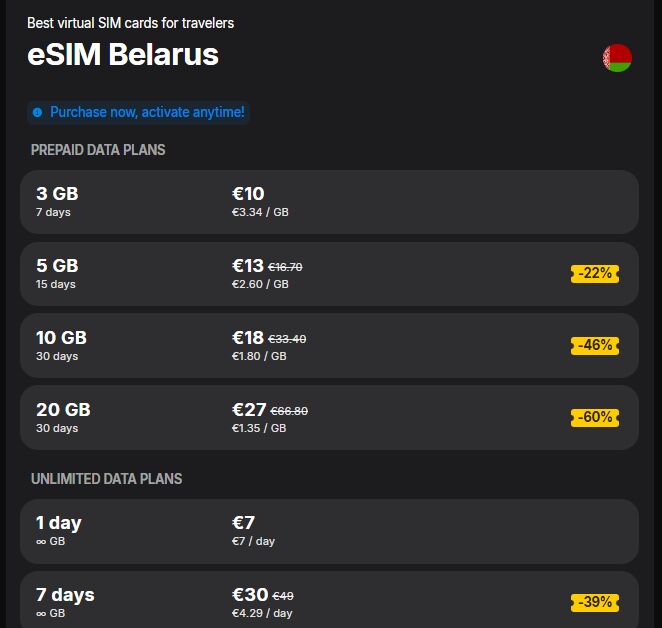This screenshot has height=628, width=662.
Task: Choose the 7 days unlimited plan
Action: pyautogui.click(x=329, y=602)
